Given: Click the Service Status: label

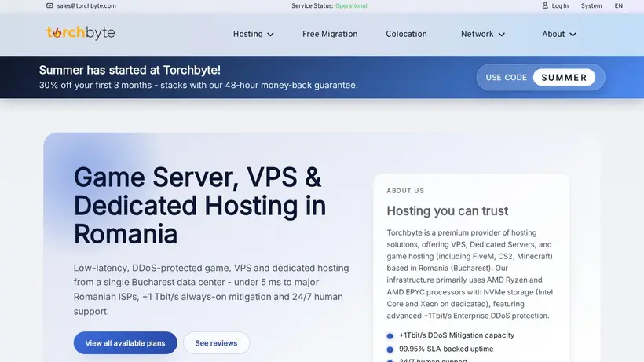Looking at the screenshot, I should (x=312, y=6).
